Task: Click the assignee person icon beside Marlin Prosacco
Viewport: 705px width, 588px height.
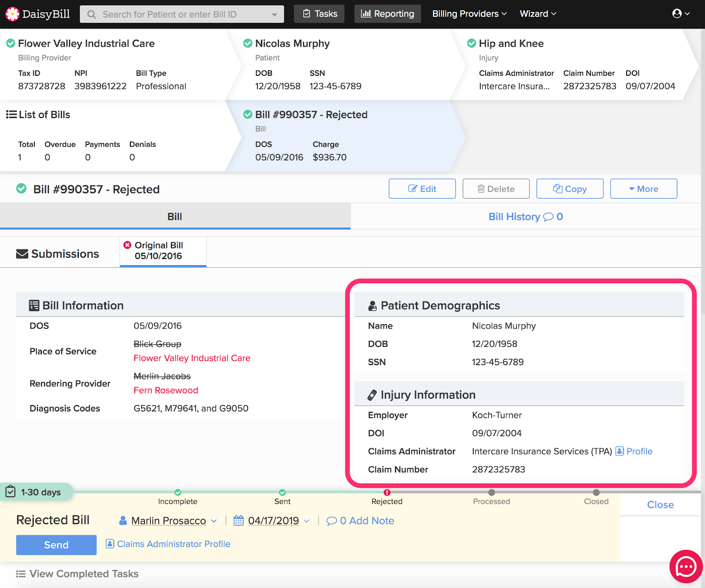Action: click(123, 521)
